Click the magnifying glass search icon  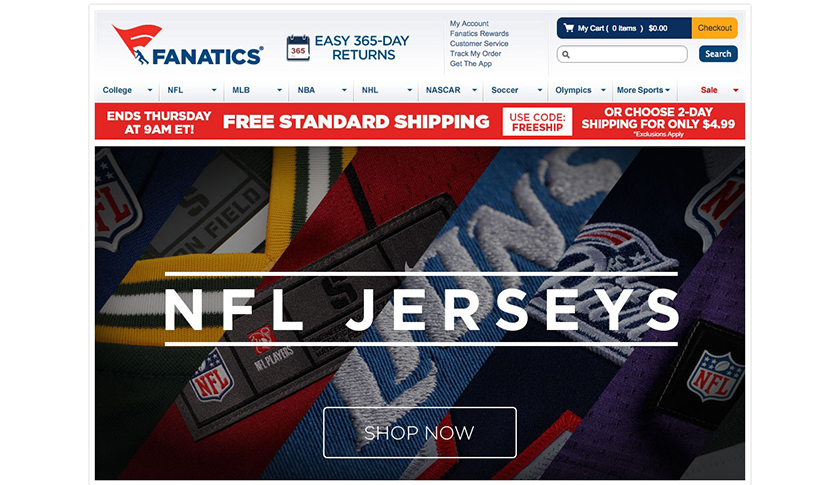[x=566, y=54]
